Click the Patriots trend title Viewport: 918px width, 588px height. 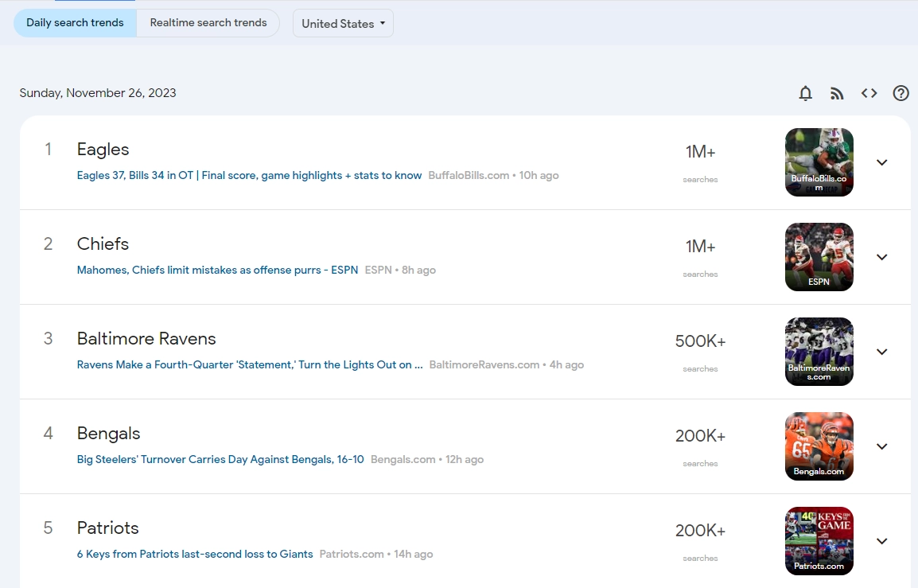click(107, 528)
